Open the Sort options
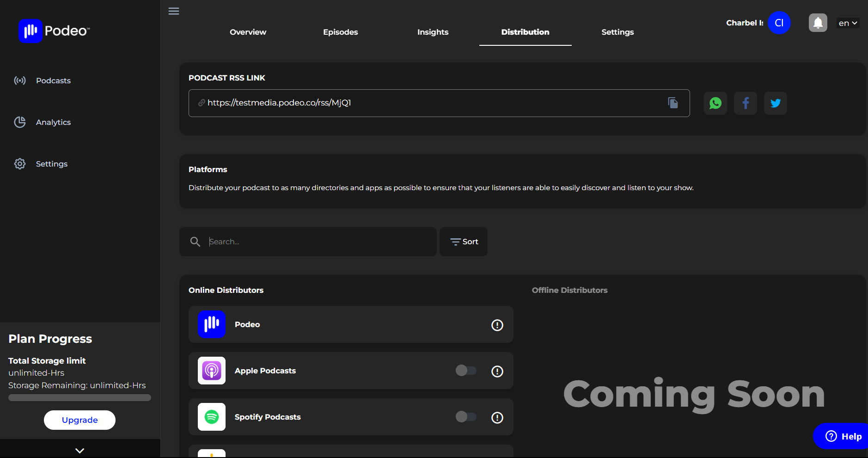The image size is (868, 458). tap(464, 241)
